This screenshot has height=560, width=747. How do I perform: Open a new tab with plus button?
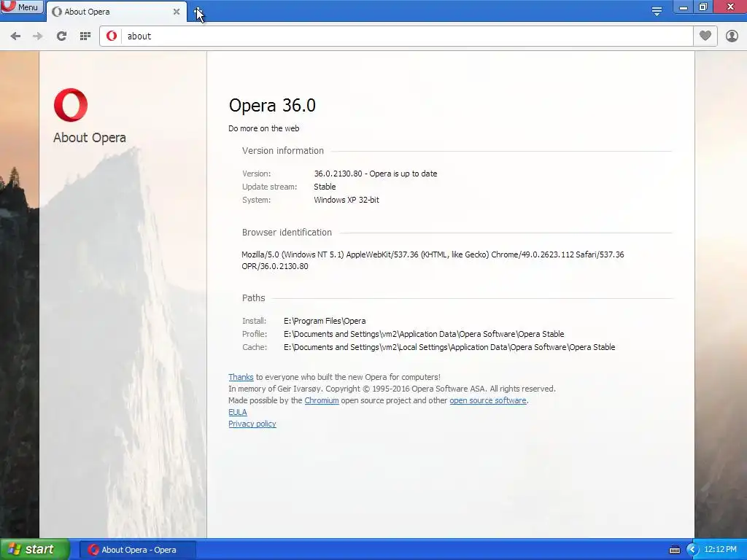[198, 12]
